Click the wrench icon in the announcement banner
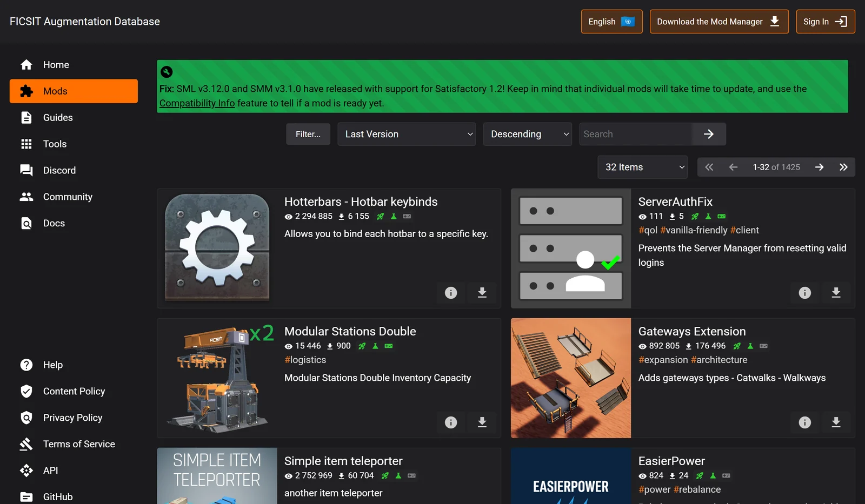 [x=167, y=72]
